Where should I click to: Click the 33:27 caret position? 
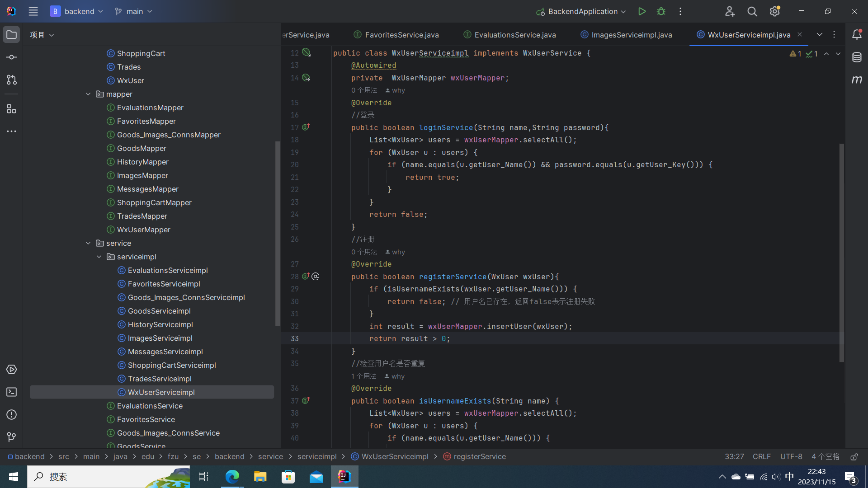coord(734,457)
